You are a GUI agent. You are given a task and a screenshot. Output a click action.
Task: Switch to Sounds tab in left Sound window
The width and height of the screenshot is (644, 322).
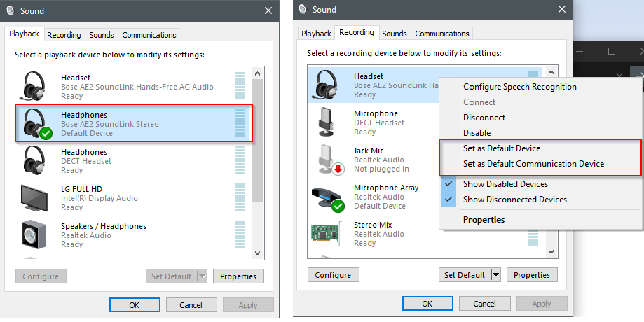pos(102,35)
